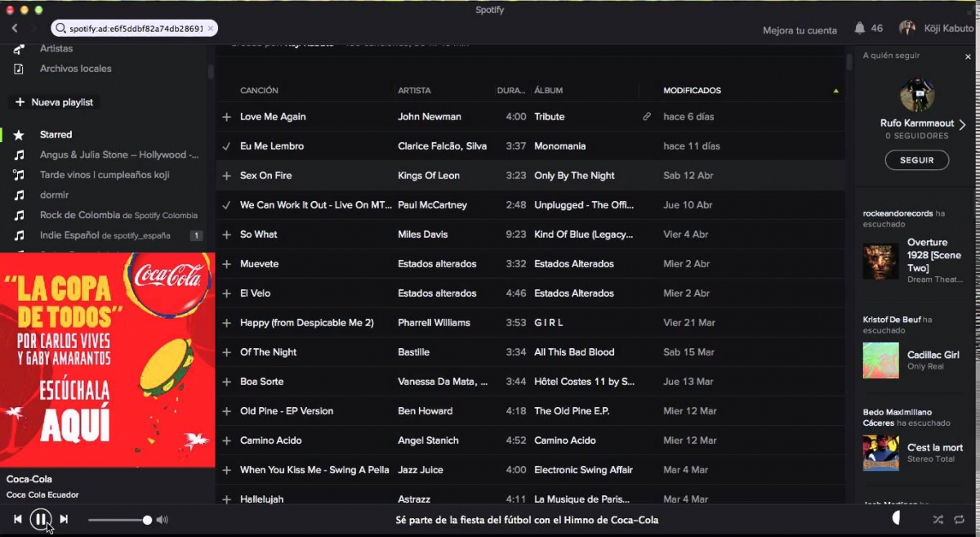
Task: Click the SEGUIR button for Rufo Karmmaout
Action: click(x=916, y=160)
